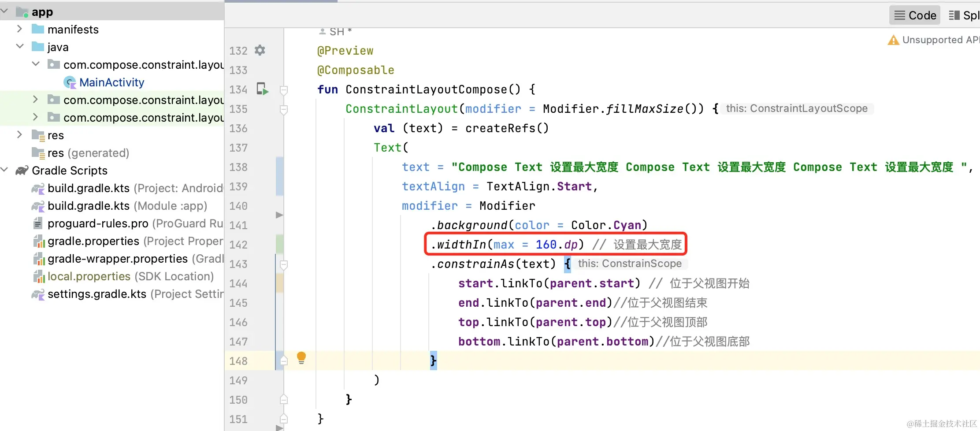This screenshot has width=980, height=431.
Task: Fold the ConstraintLayout block at line 135
Action: pyautogui.click(x=284, y=109)
